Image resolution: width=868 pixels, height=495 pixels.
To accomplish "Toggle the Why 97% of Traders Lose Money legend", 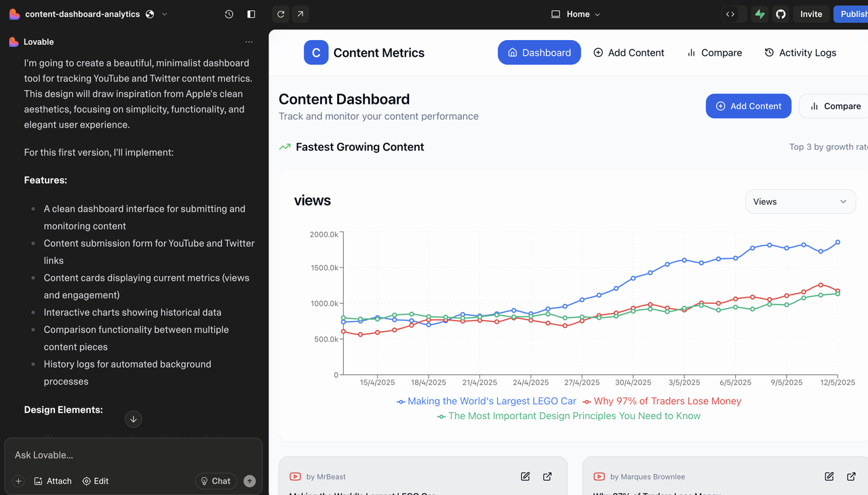I will [662, 401].
